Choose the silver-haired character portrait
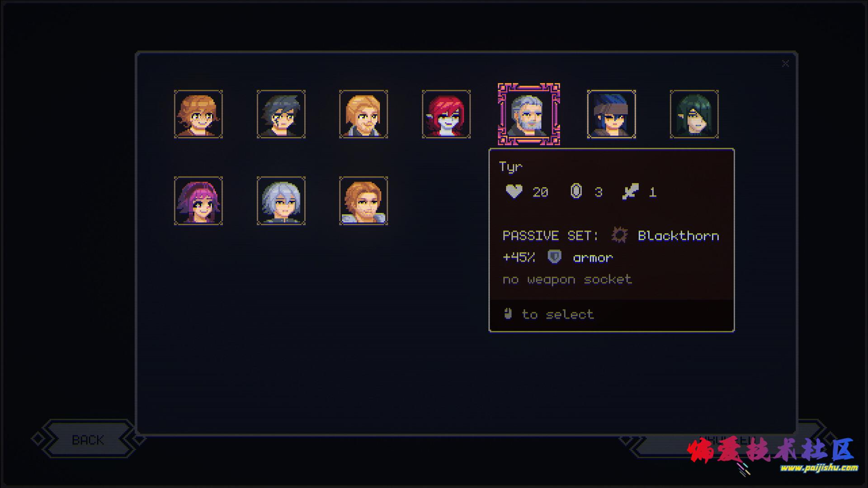 281,201
